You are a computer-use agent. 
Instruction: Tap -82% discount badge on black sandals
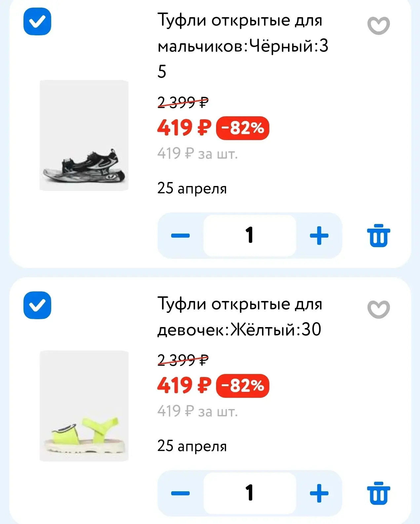[x=243, y=128]
